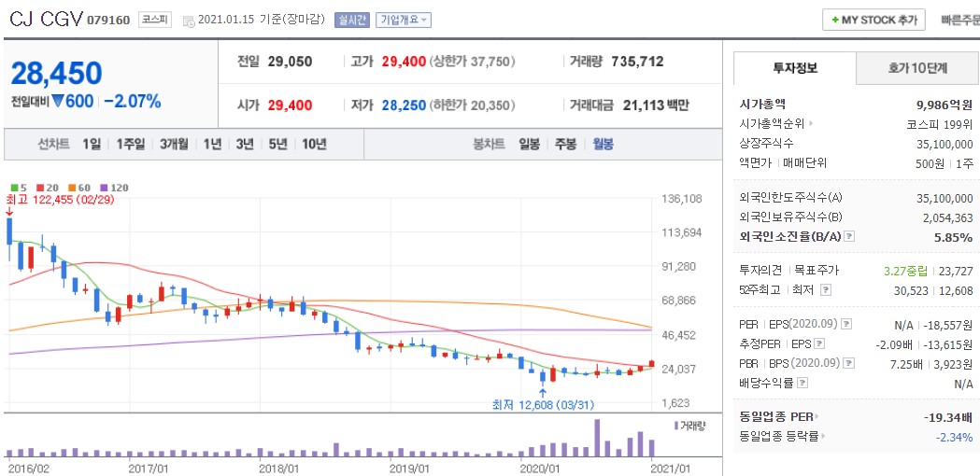This screenshot has width=980, height=476.
Task: Switch candle chart to 주봉
Action: tap(565, 145)
